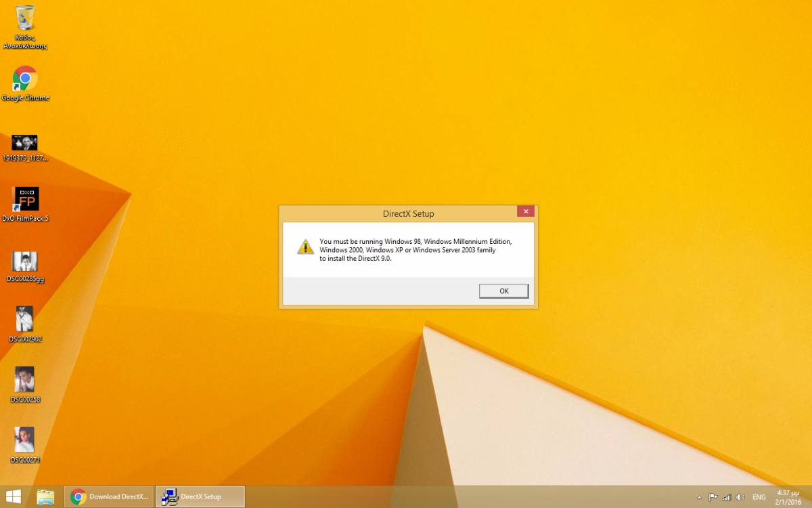Switch to Chrome Download DirectX taskbar item
Viewport: 812px width, 508px height.
(x=109, y=496)
